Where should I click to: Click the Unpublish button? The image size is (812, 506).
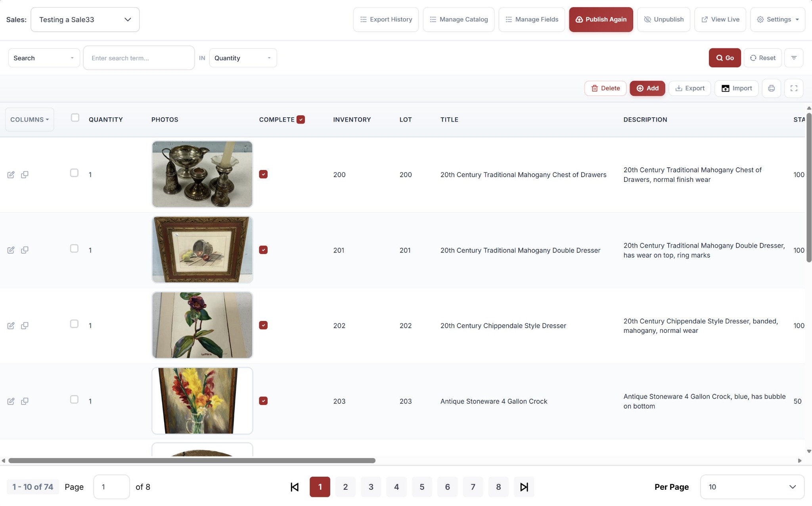[663, 19]
